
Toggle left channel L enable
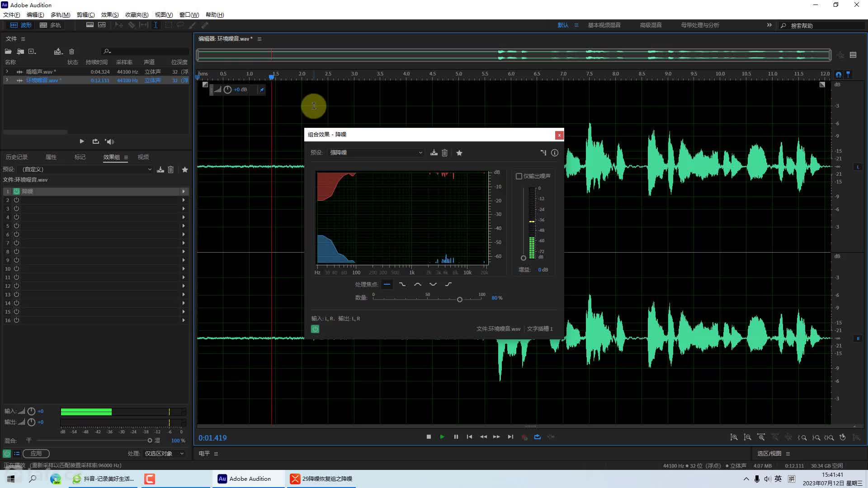click(858, 167)
